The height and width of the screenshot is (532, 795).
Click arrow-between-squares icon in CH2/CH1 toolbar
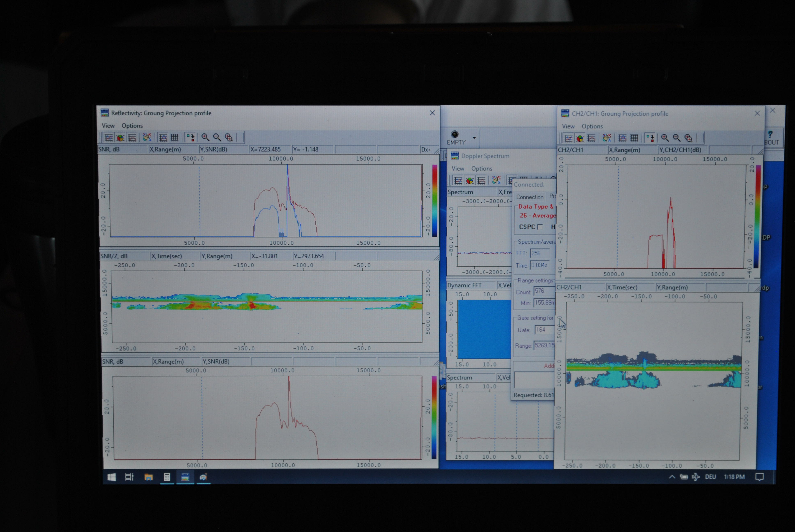click(x=650, y=138)
